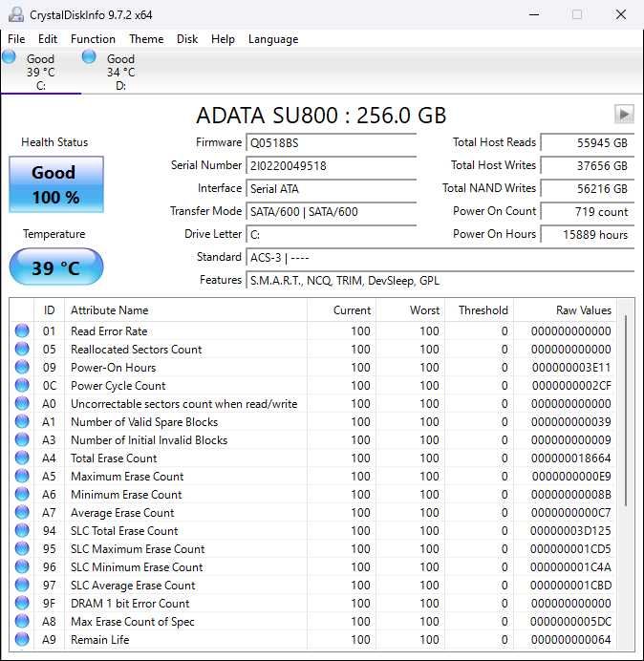Click the 39 °C temperature button
Viewport: 644px width, 661px height.
(56, 267)
